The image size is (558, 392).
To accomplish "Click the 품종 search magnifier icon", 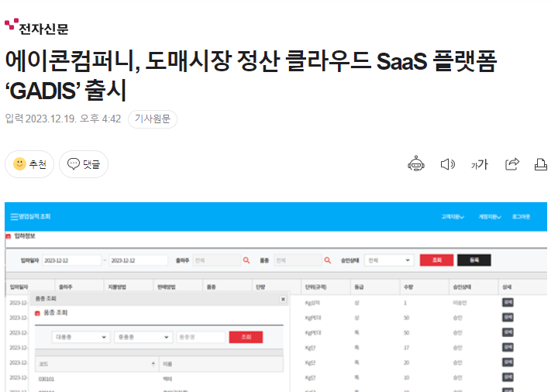I will [328, 261].
